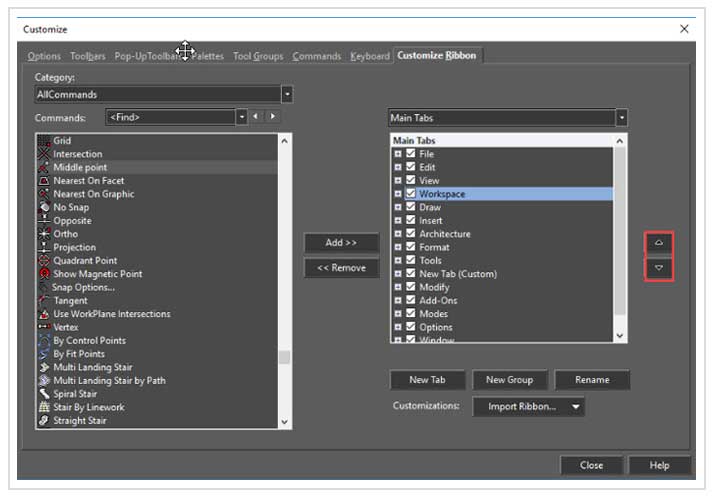Image resolution: width=713 pixels, height=496 pixels.
Task: Click the Add >> button
Action: 341,243
